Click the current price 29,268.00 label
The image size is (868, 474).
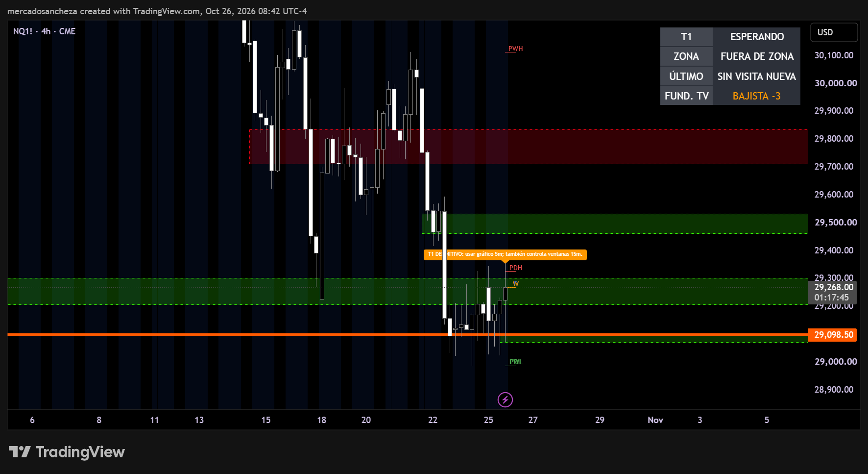[834, 287]
